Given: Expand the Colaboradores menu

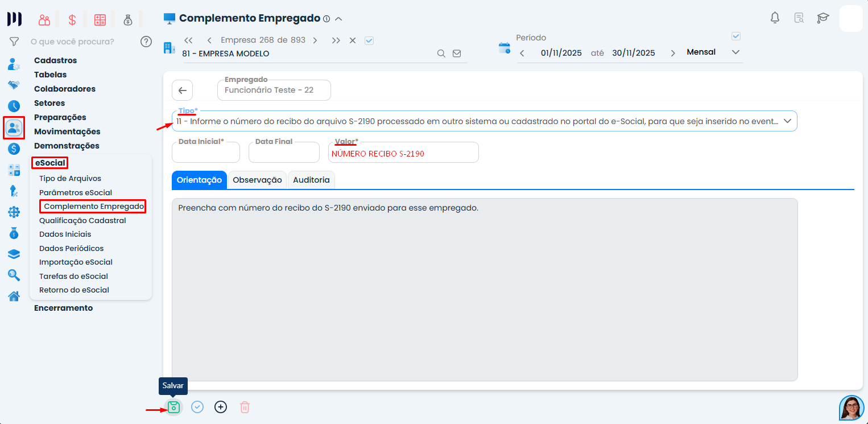Looking at the screenshot, I should 65,89.
